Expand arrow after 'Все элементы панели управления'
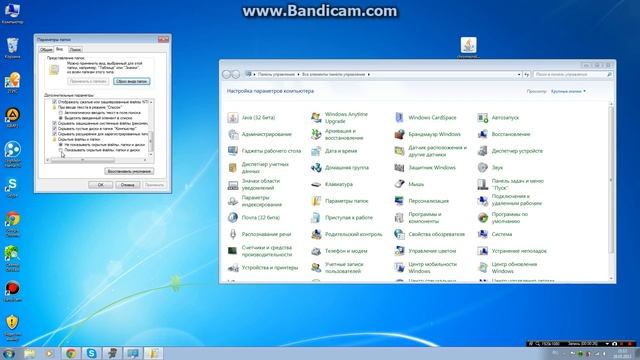The width and height of the screenshot is (640, 360). [x=369, y=75]
